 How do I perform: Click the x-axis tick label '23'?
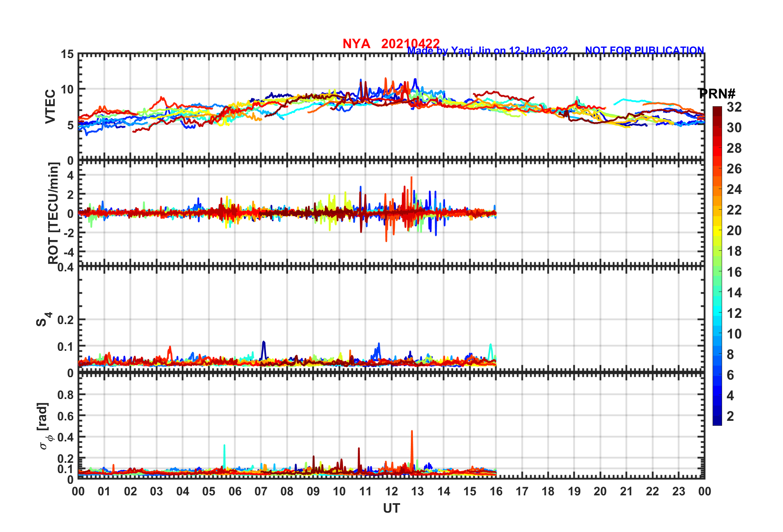coord(679,491)
